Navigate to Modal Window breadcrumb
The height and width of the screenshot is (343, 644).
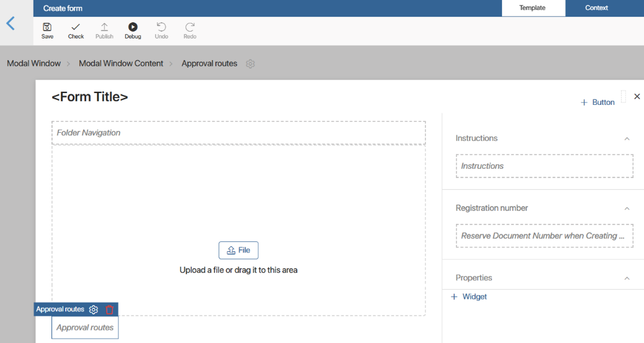point(34,64)
